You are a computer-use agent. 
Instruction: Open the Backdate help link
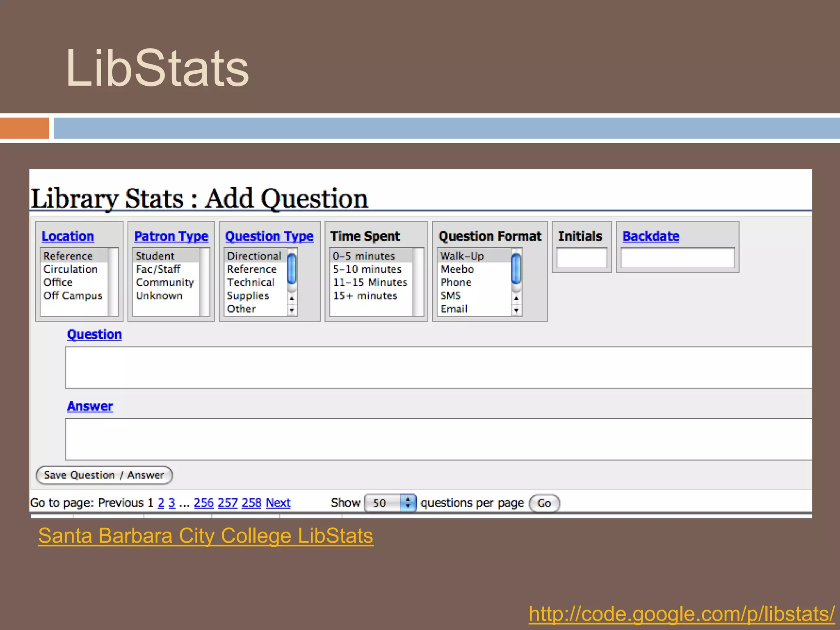pyautogui.click(x=651, y=236)
